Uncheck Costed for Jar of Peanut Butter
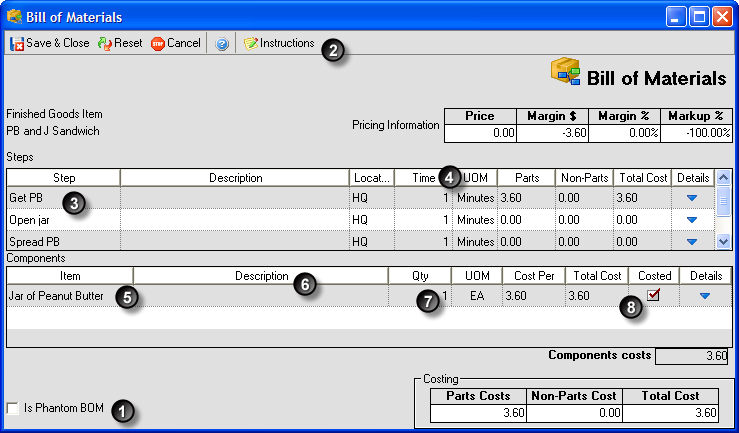Viewport: 739px width, 433px height. (x=654, y=295)
